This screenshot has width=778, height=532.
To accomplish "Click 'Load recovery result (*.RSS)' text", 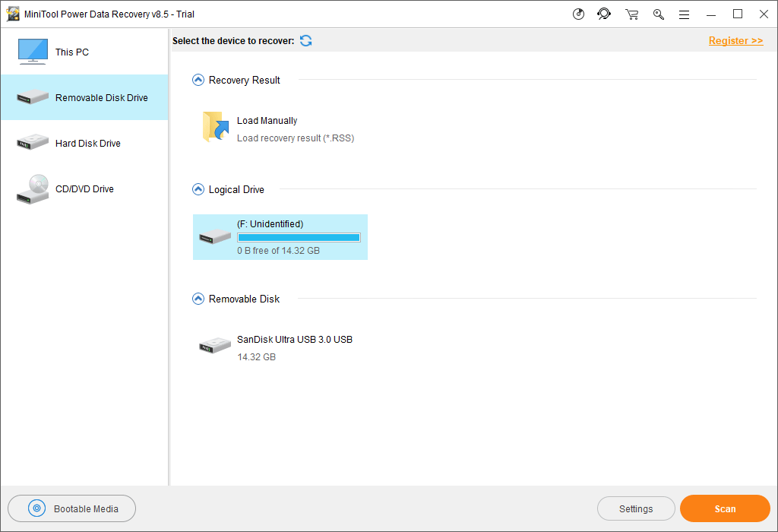I will pyautogui.click(x=296, y=138).
